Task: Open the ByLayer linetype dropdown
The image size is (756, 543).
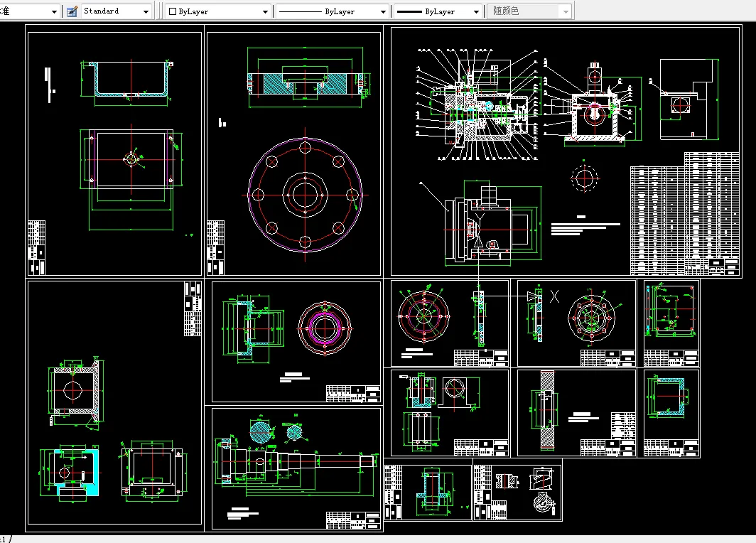Action: click(x=383, y=11)
